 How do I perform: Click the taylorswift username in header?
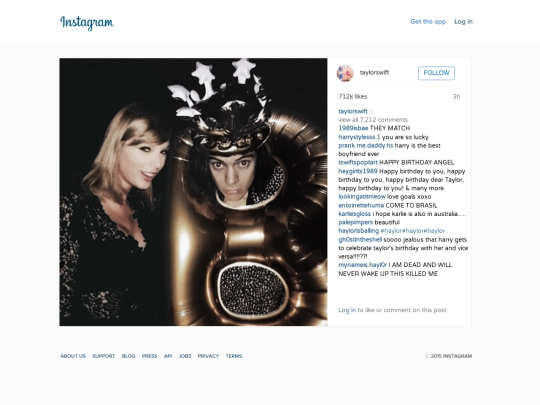tap(374, 73)
